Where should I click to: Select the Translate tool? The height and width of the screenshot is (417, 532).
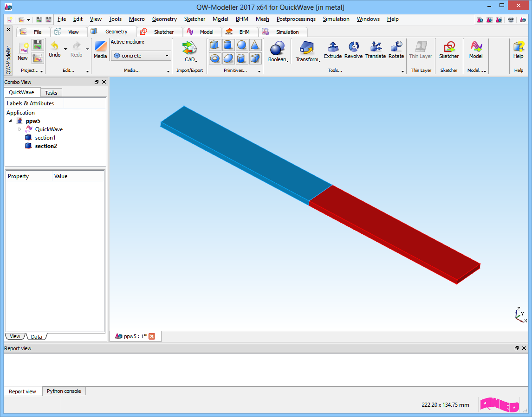[376, 50]
